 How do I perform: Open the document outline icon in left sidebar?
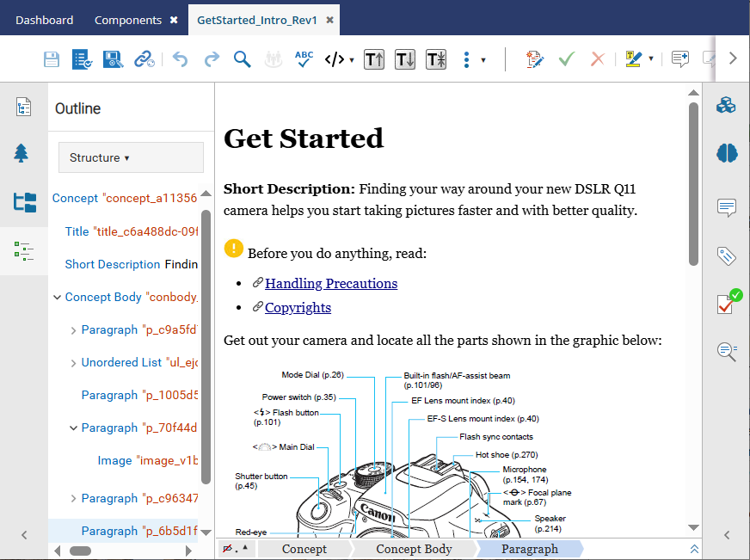pos(23,107)
